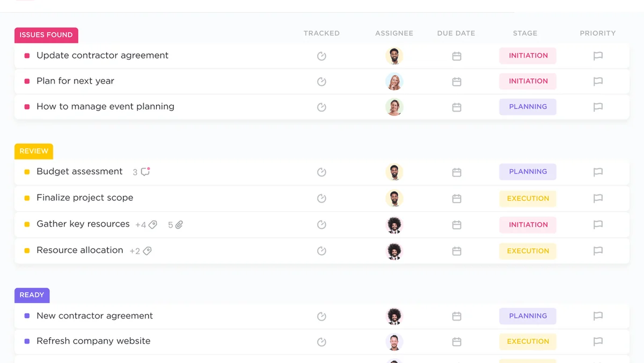
Task: Open stage dropdown for Plan for next year
Action: tap(528, 82)
